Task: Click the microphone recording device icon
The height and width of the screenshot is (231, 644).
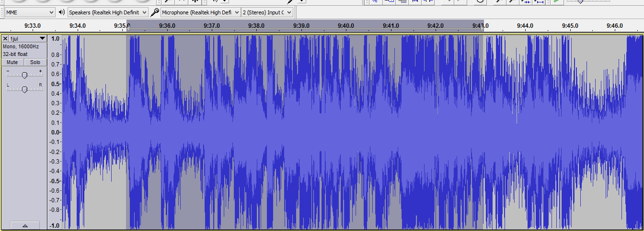Action: [154, 12]
